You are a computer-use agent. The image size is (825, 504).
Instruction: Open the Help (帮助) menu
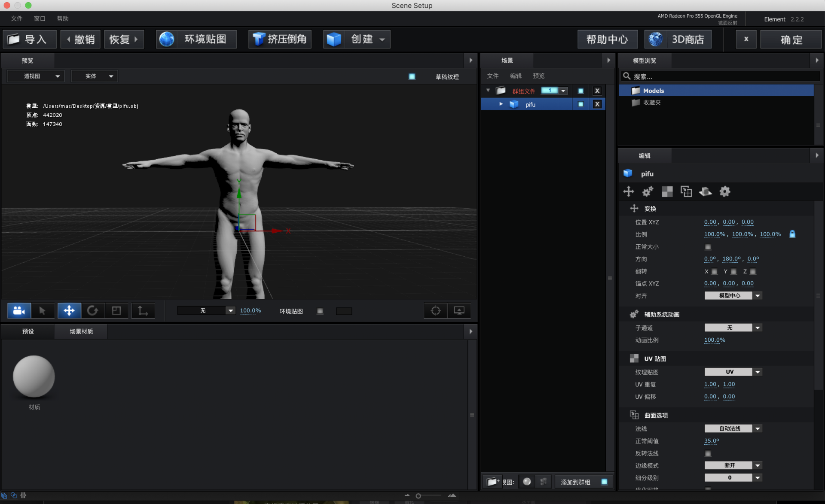tap(63, 18)
